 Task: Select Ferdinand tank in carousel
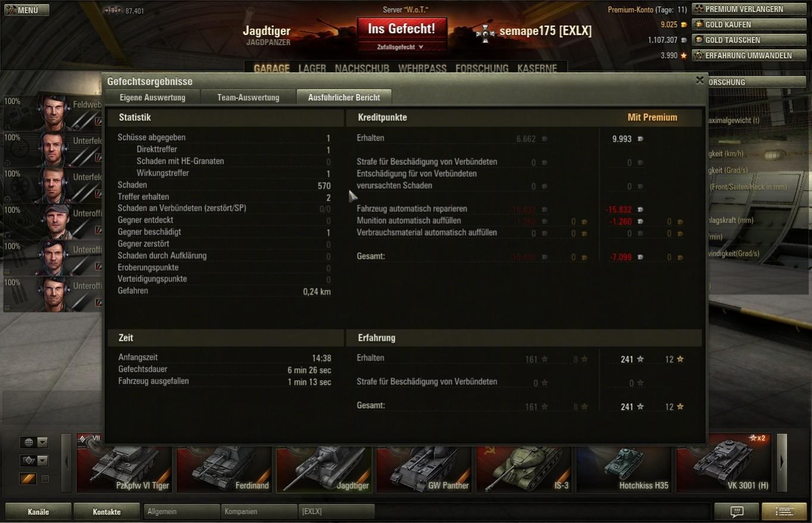224,463
